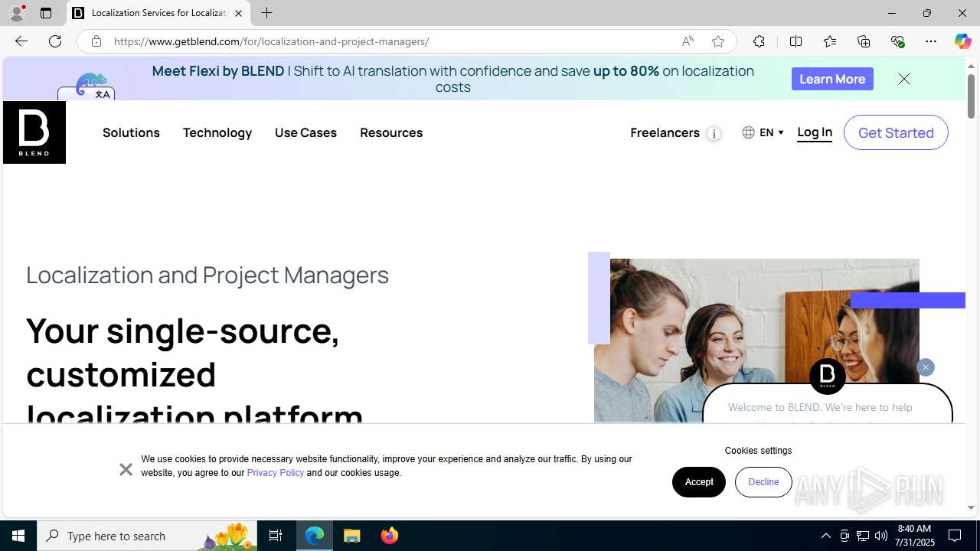Click Learn More in promo banner

click(x=832, y=79)
